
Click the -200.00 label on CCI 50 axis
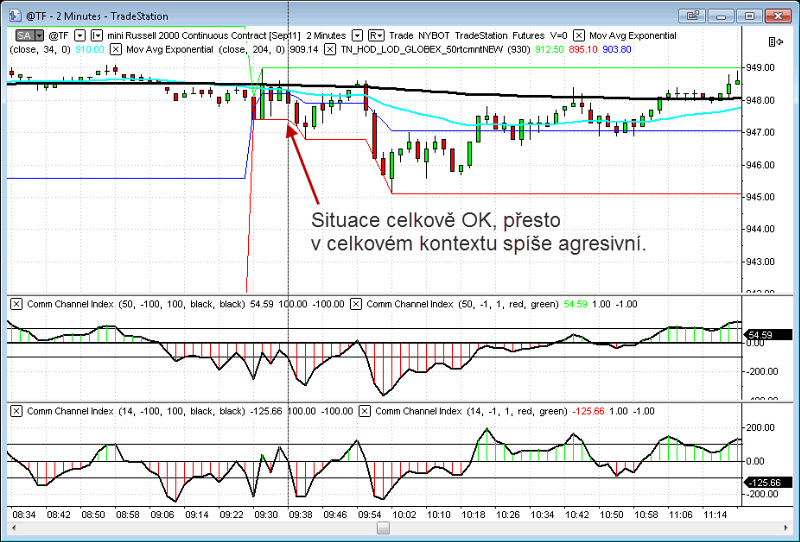tap(760, 371)
